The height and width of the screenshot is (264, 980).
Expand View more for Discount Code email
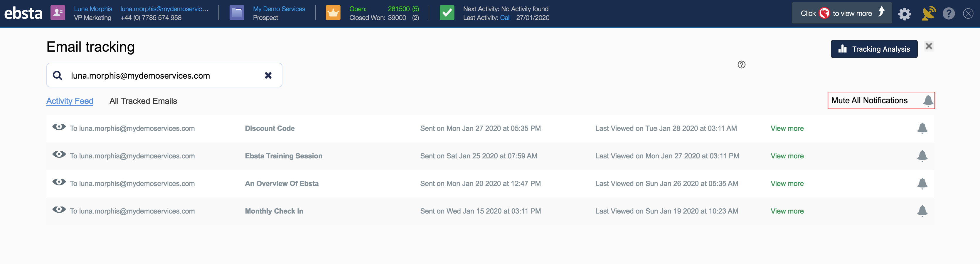[x=787, y=128]
